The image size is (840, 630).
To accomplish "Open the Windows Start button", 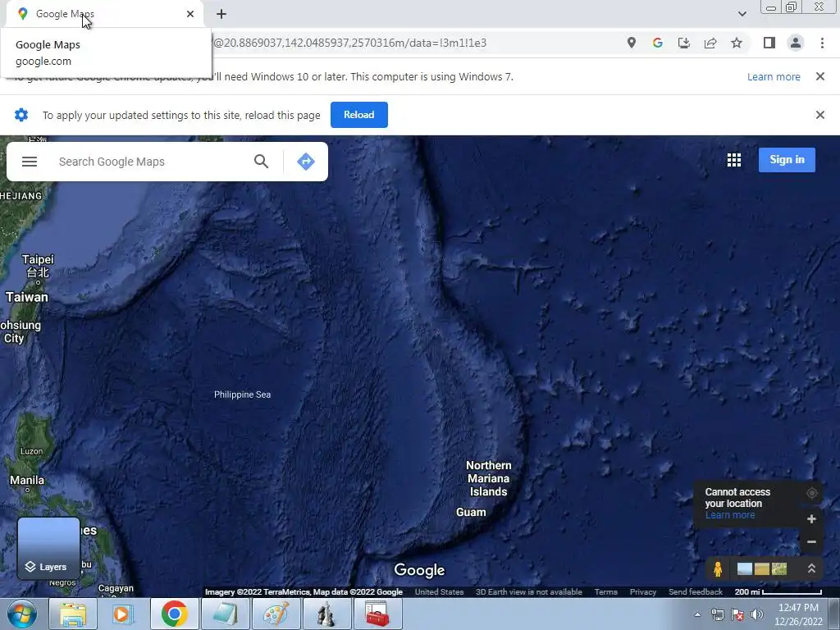I will pos(21,614).
